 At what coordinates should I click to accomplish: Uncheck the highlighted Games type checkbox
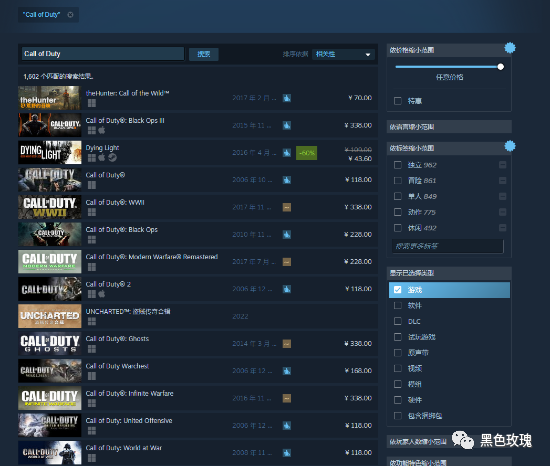coord(397,290)
